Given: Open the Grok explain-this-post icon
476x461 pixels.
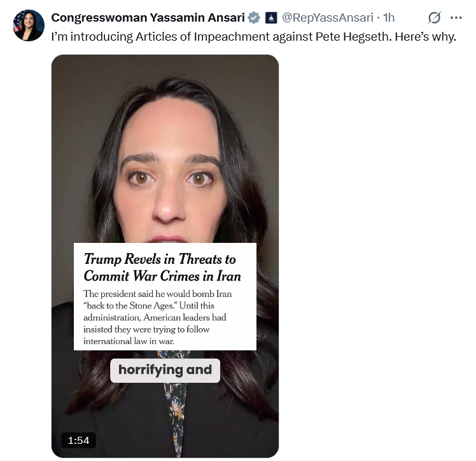Looking at the screenshot, I should tap(434, 18).
